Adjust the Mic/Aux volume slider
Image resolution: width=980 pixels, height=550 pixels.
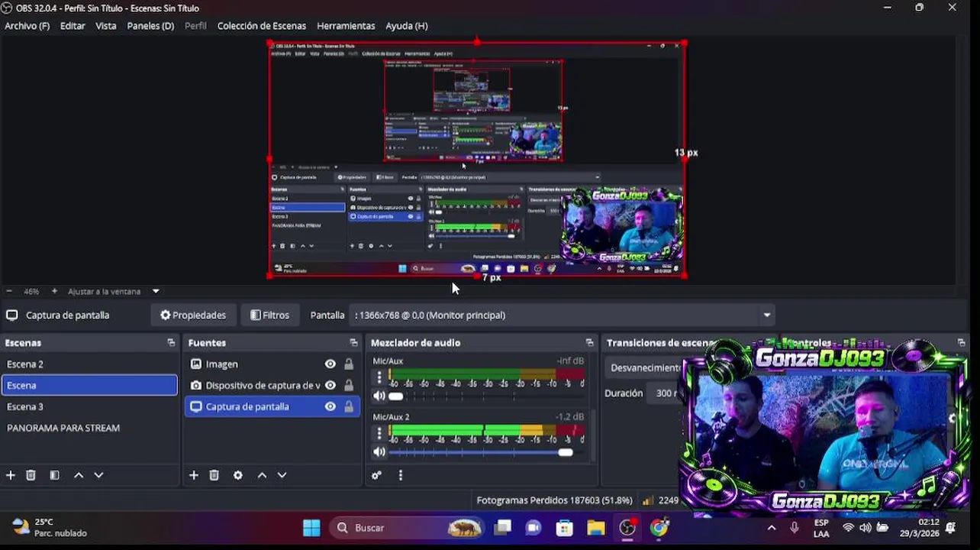click(485, 396)
